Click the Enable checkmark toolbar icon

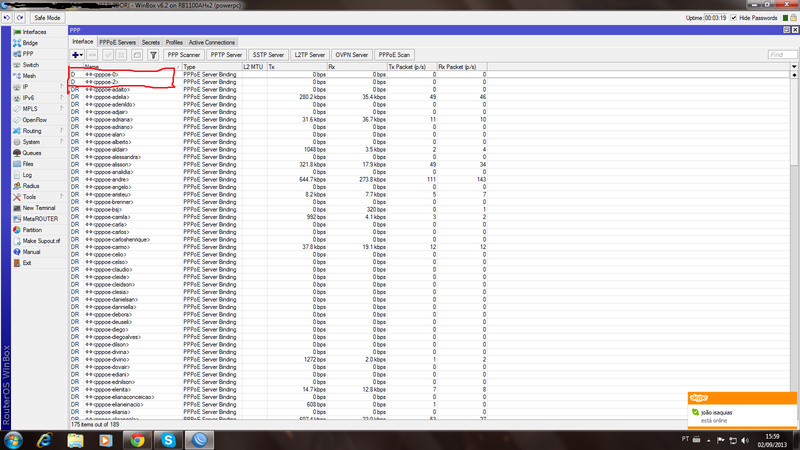(108, 55)
